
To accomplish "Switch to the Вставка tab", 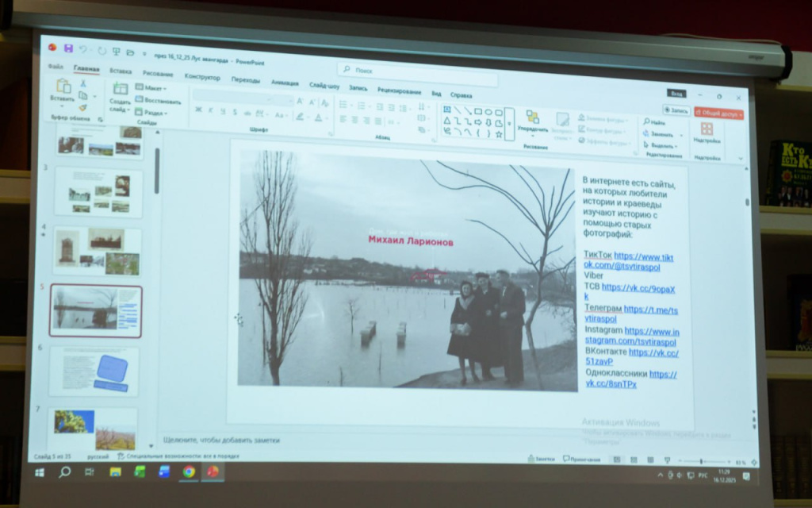I will [121, 71].
